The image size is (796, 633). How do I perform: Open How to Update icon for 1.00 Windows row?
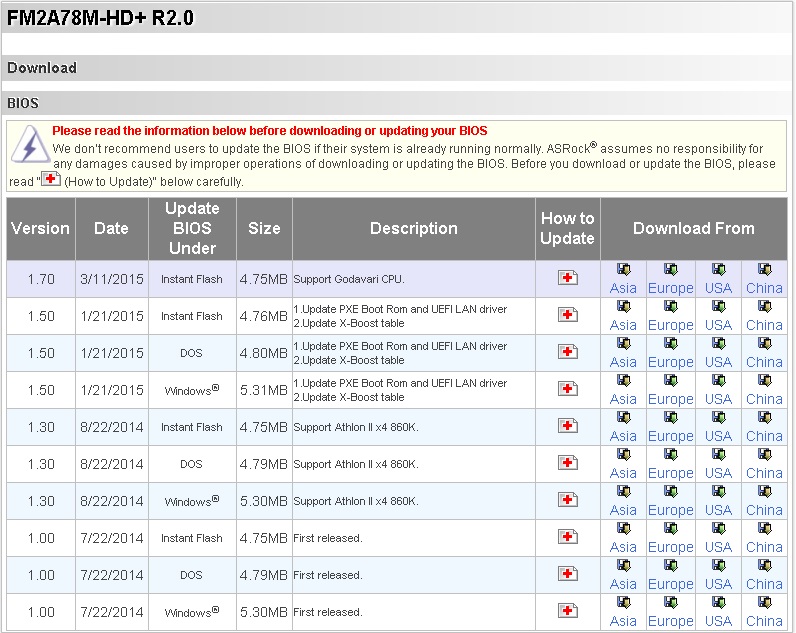568,611
